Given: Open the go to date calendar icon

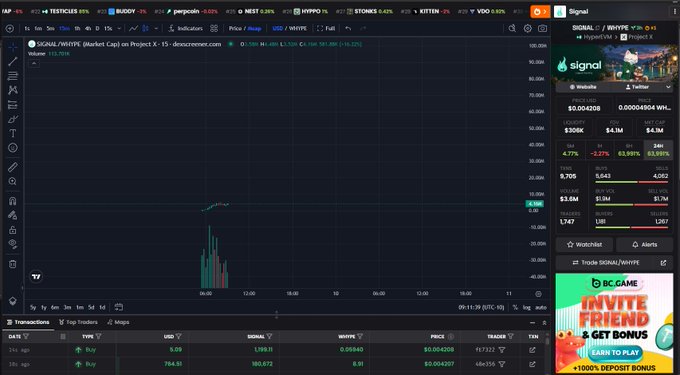Looking at the screenshot, I should pyautogui.click(x=118, y=307).
